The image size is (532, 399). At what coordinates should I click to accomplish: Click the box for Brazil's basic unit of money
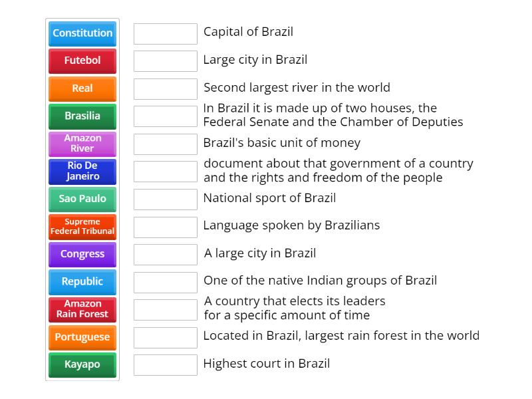pyautogui.click(x=165, y=142)
